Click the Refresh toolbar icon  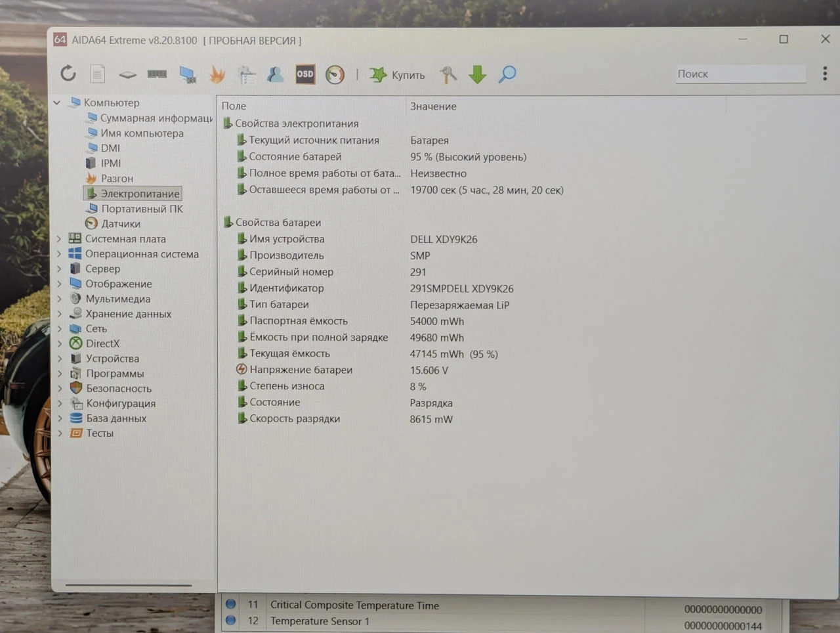coord(68,74)
